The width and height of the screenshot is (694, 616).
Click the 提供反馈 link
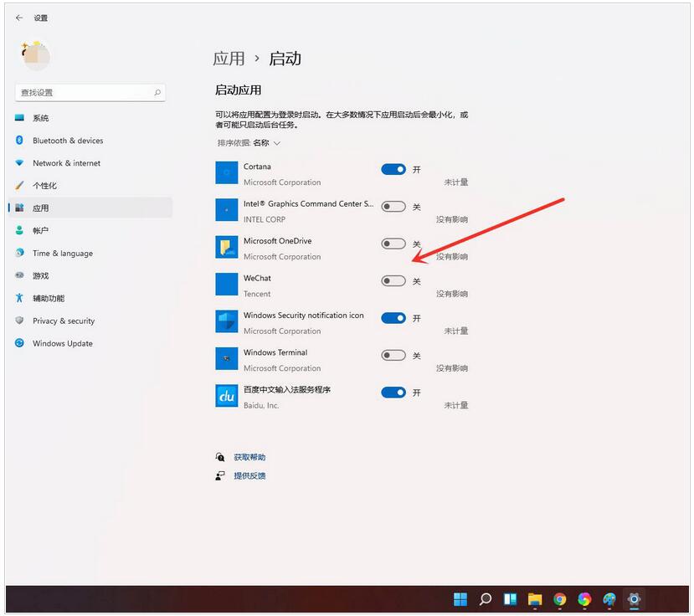(x=249, y=475)
